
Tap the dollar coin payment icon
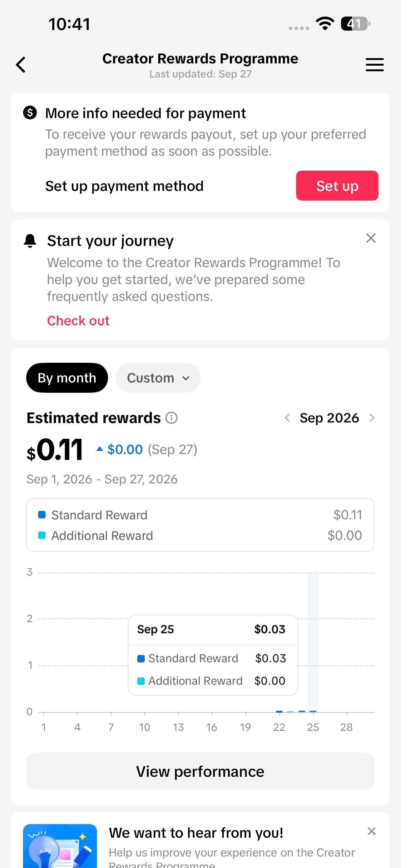[30, 112]
